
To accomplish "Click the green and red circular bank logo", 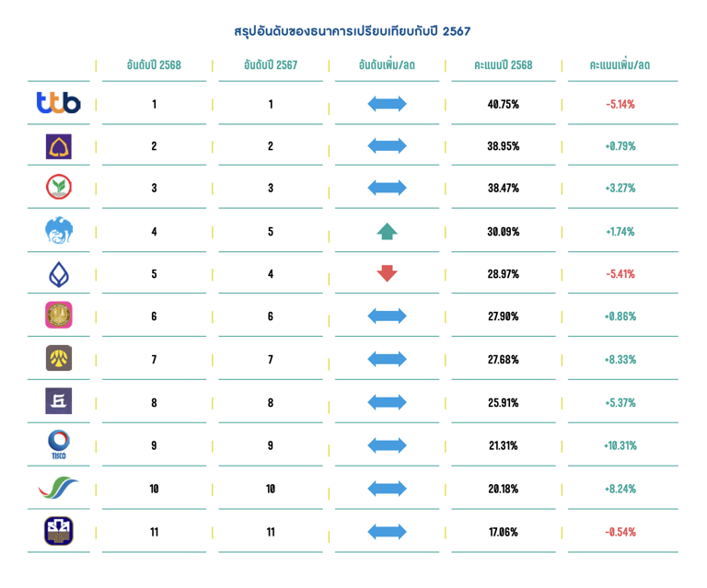I will coord(59,188).
